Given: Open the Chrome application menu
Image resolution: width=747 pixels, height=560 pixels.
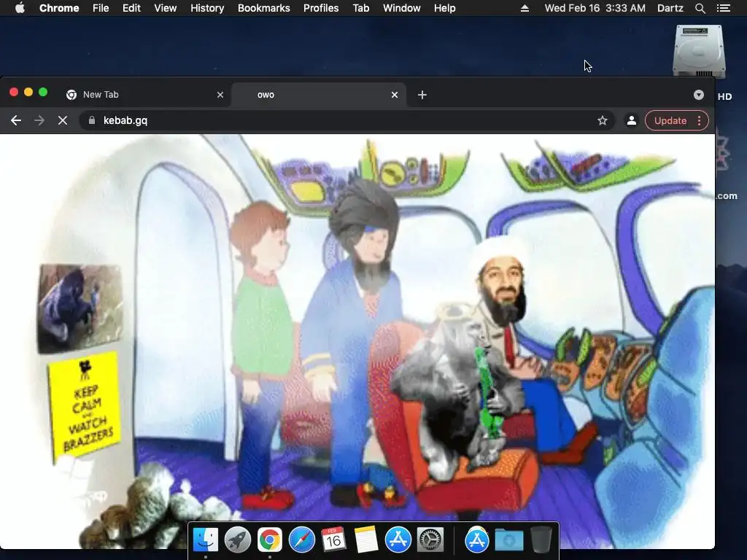Looking at the screenshot, I should pyautogui.click(x=59, y=8).
